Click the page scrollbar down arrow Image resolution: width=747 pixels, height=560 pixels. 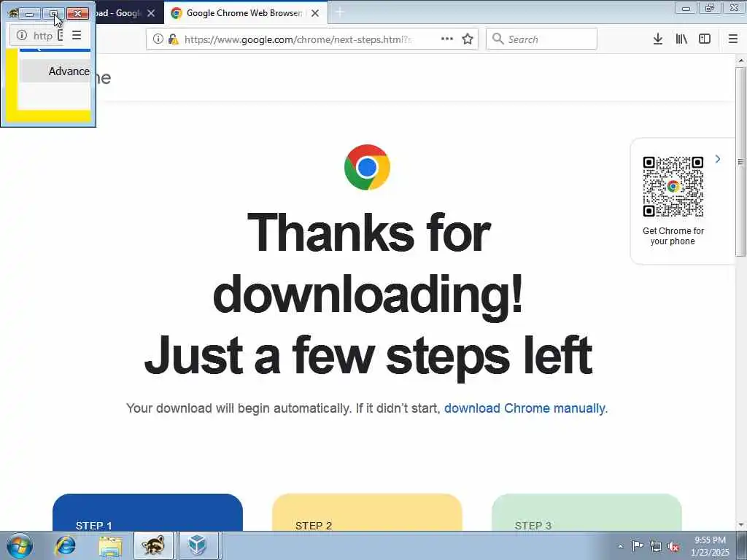click(741, 525)
